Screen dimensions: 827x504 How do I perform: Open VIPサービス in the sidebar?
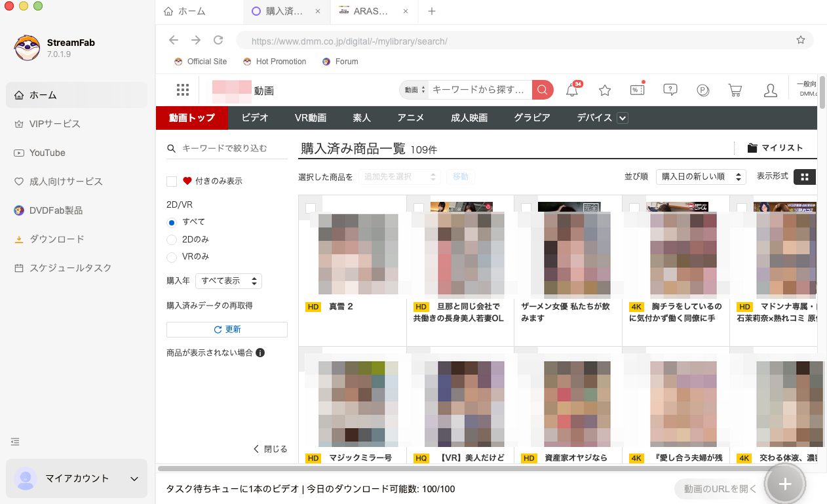tap(77, 124)
